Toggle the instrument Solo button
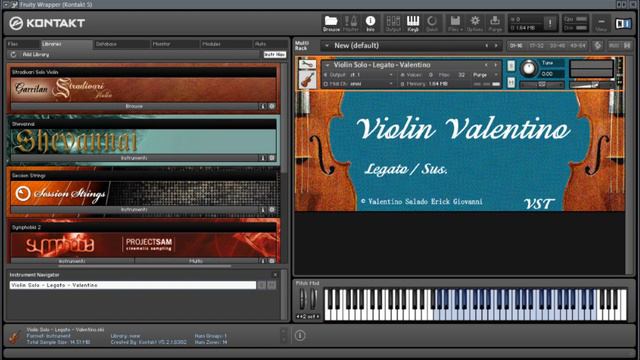Image resolution: width=640 pixels, height=360 pixels. (x=511, y=65)
